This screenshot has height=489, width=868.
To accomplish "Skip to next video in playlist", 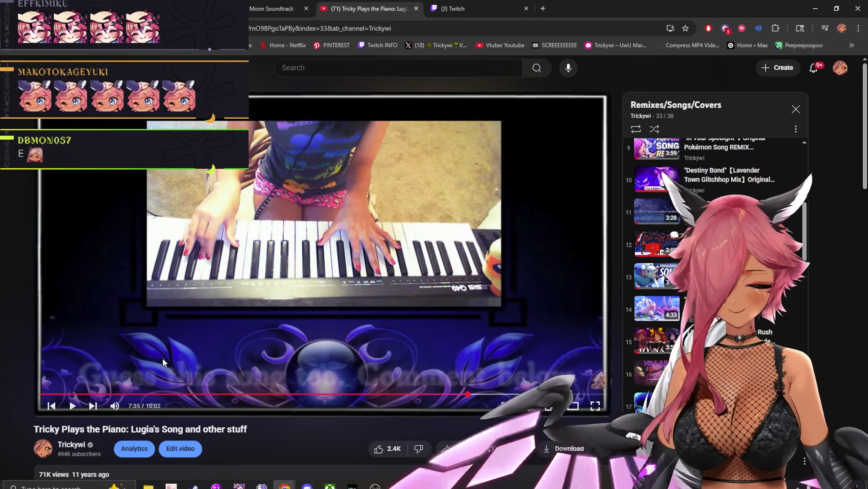I will click(x=93, y=406).
